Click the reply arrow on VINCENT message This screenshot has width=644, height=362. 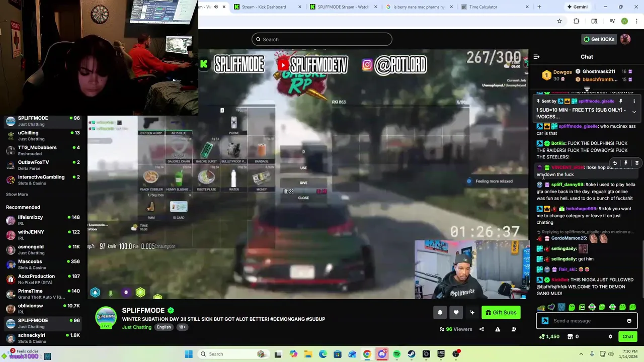[615, 163]
